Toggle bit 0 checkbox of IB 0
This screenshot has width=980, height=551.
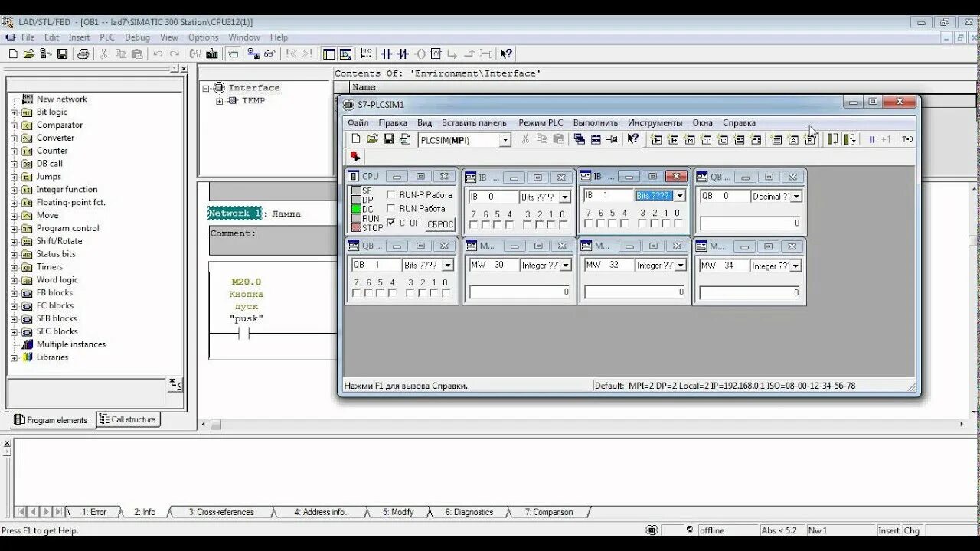click(563, 225)
